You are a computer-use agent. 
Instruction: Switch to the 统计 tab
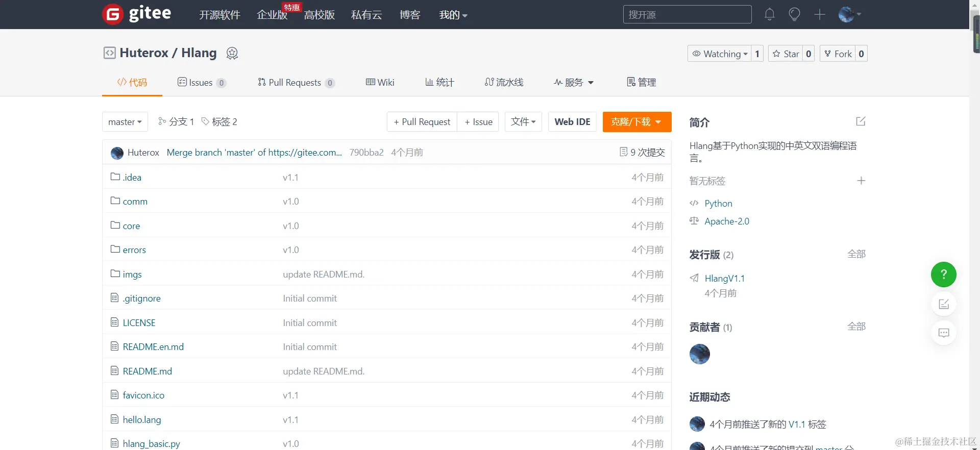439,82
